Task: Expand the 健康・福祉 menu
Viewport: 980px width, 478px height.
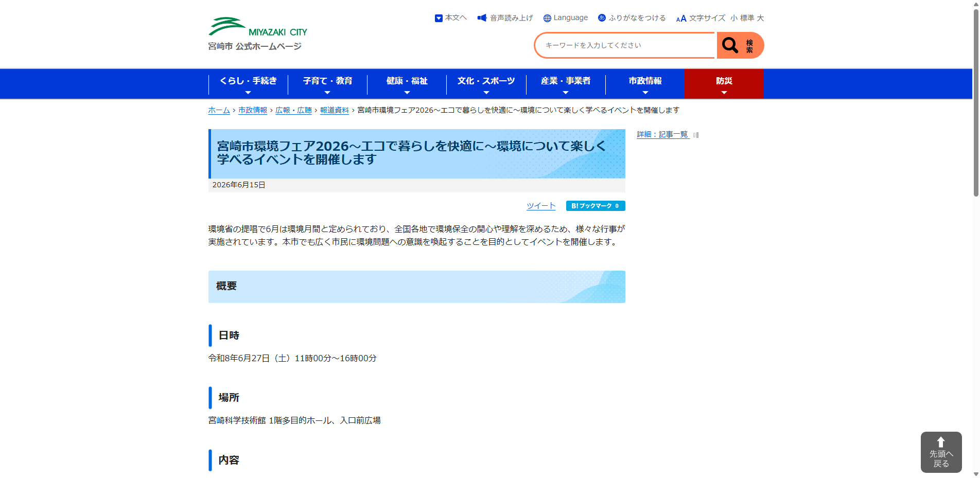Action: point(407,84)
